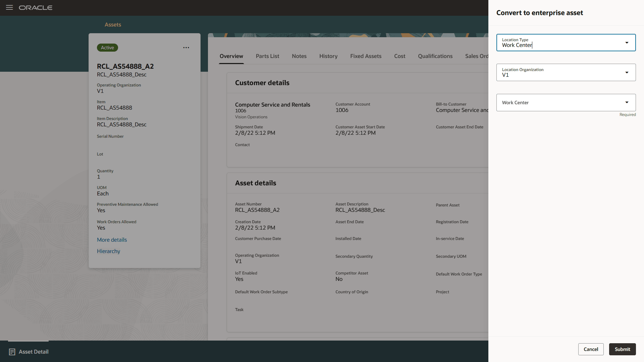Click the Asset Detail document icon

12,352
